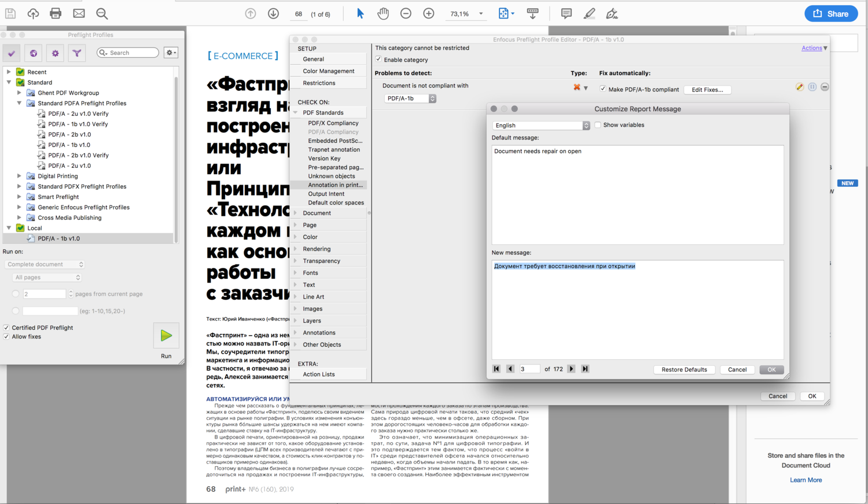Click the checkmark icon in Preflight Profiles
Image resolution: width=868 pixels, height=504 pixels.
[x=12, y=53]
